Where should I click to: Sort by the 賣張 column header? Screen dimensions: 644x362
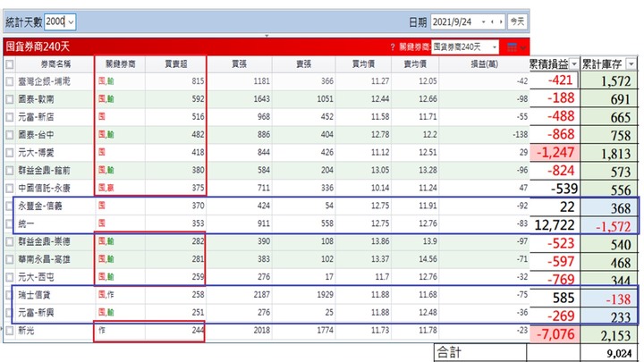coord(304,64)
